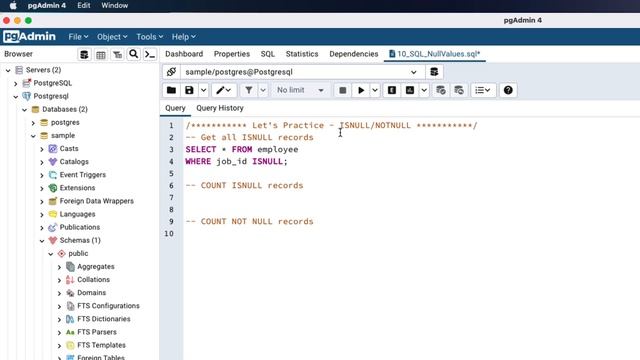The image size is (640, 360).
Task: Select Publications in the tree
Action: click(80, 227)
